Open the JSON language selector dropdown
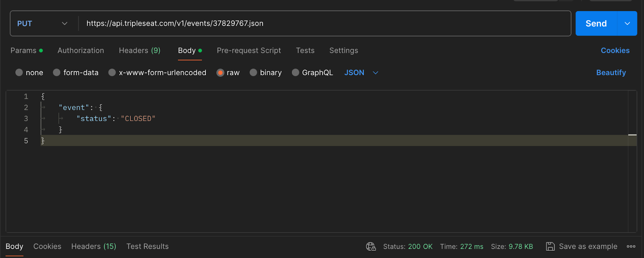The image size is (644, 258). 360,72
